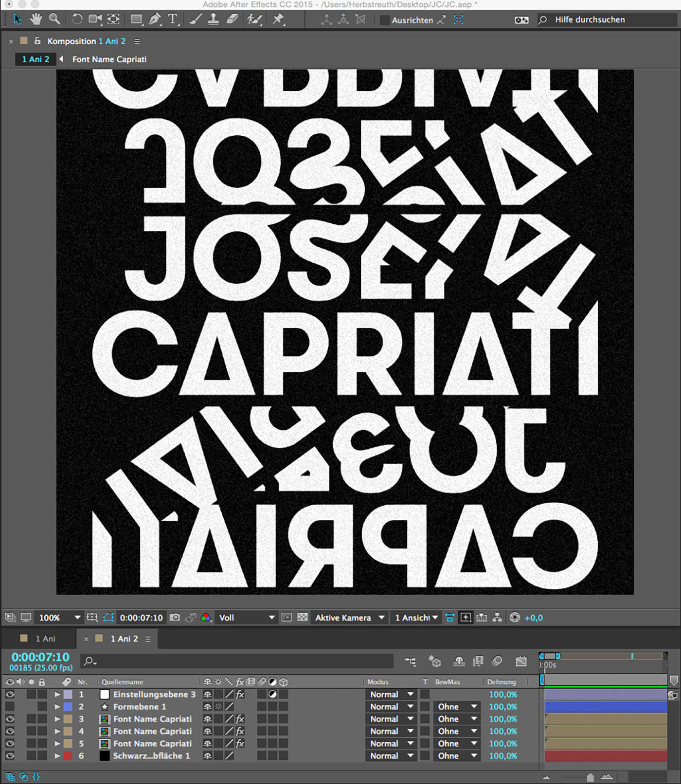Enable motion blur switch in timeline header
Image resolution: width=681 pixels, height=784 pixels.
497,661
